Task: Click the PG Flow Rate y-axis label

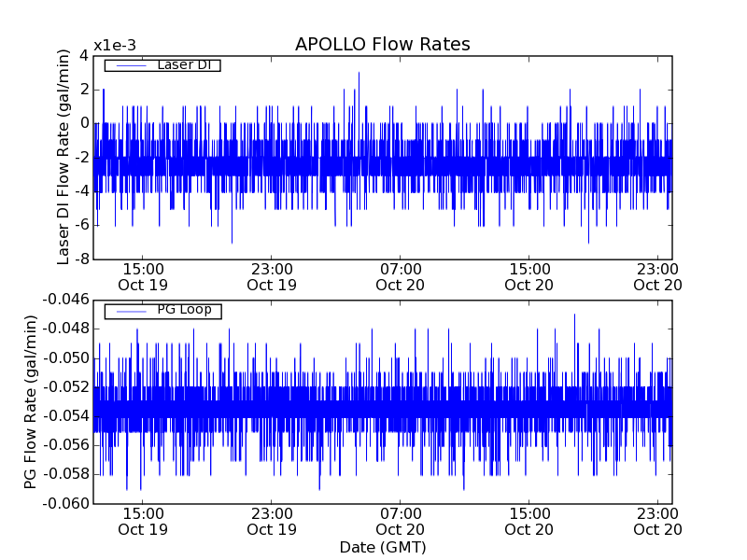Action: (x=32, y=401)
